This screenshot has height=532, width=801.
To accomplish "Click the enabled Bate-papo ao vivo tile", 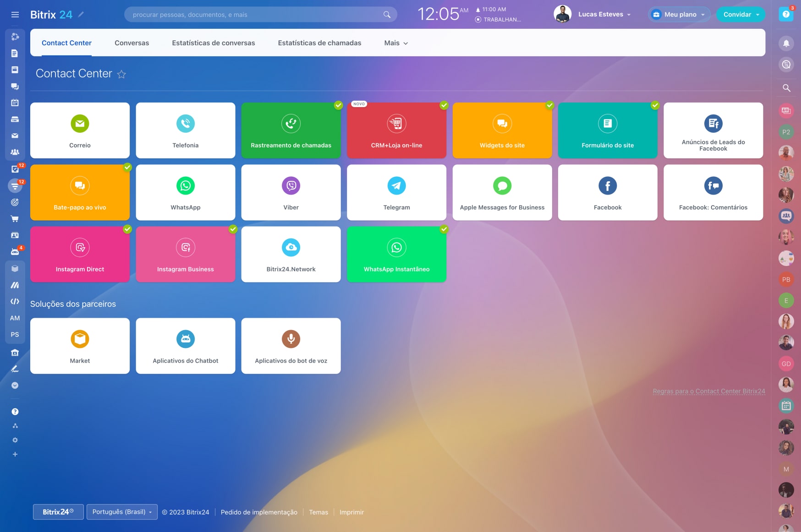I will point(80,193).
